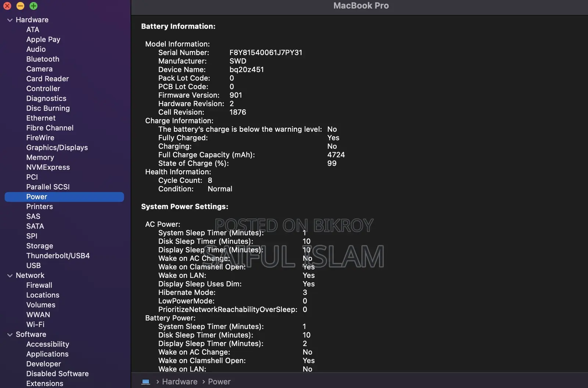Image resolution: width=588 pixels, height=388 pixels.
Task: Show Ethernet hardware information
Action: click(x=41, y=118)
